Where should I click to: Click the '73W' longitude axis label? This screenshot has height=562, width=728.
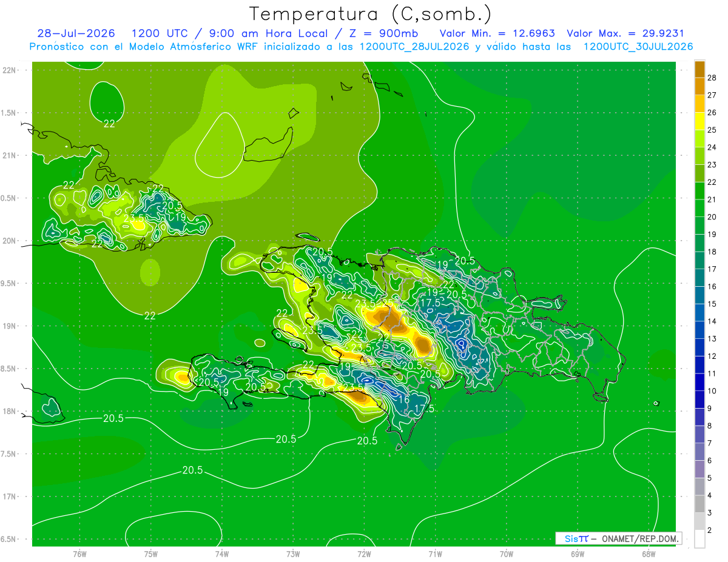(293, 554)
